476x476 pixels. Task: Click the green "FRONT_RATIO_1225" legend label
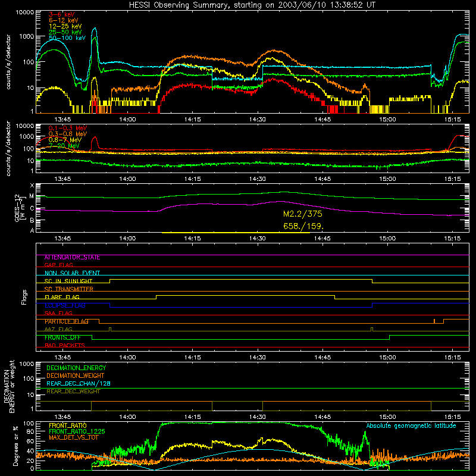click(77, 431)
